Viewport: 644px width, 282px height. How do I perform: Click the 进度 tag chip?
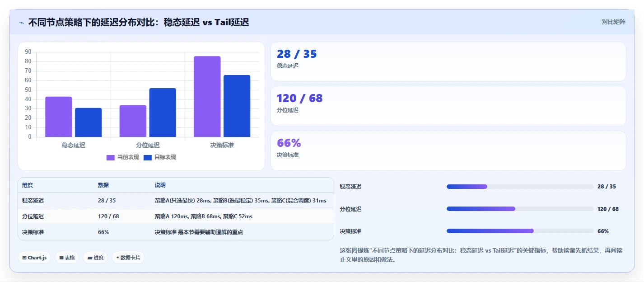point(95,258)
